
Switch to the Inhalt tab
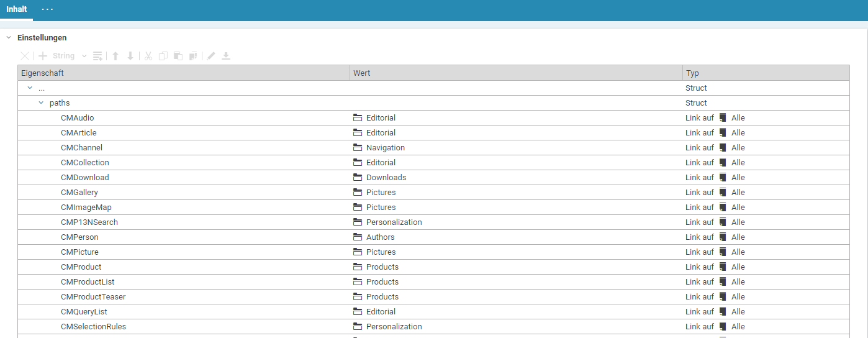pos(16,9)
